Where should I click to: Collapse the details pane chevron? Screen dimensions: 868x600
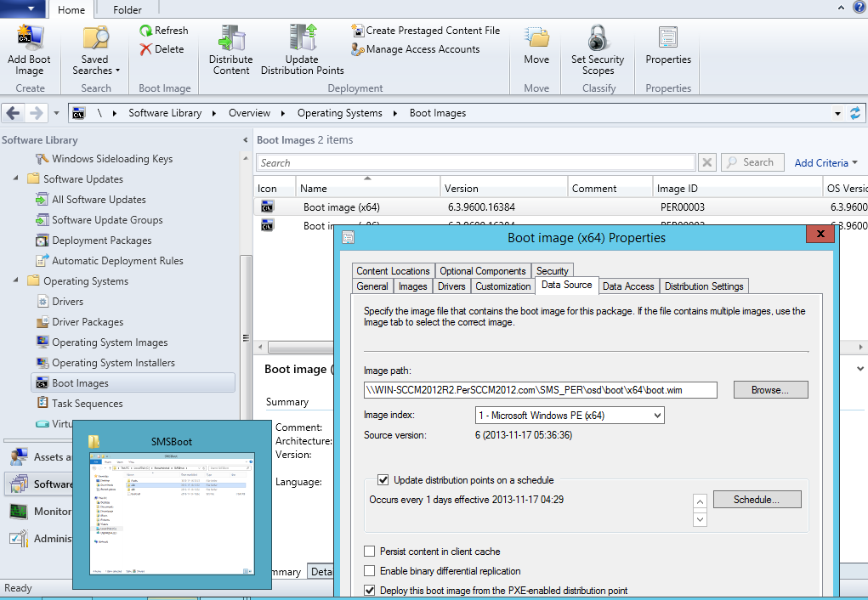click(859, 368)
